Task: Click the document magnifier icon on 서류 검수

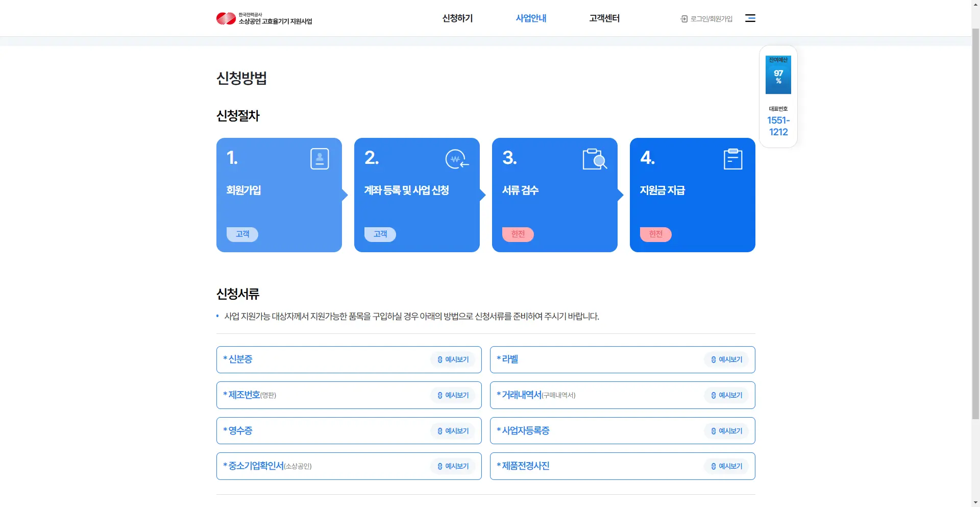Action: click(595, 159)
